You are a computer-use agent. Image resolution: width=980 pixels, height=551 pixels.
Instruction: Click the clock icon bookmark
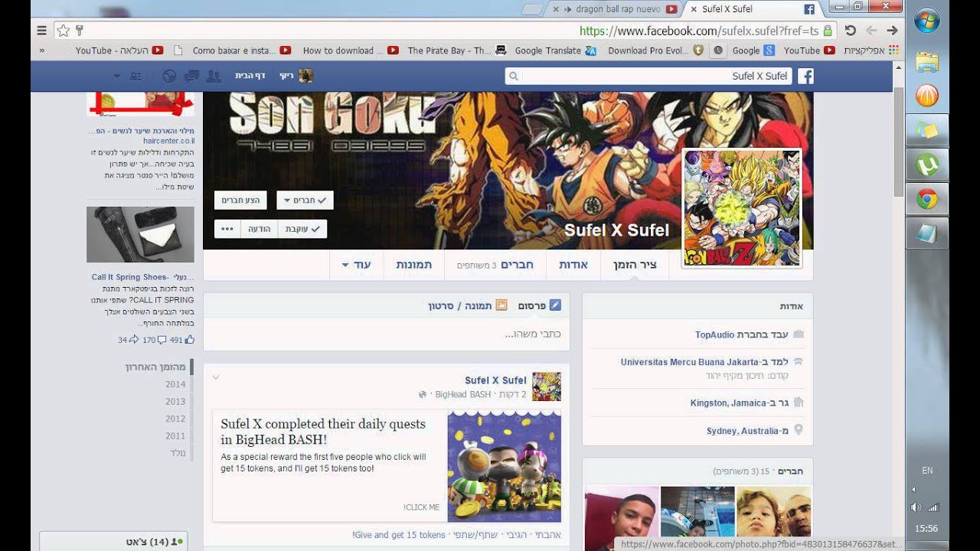click(718, 51)
